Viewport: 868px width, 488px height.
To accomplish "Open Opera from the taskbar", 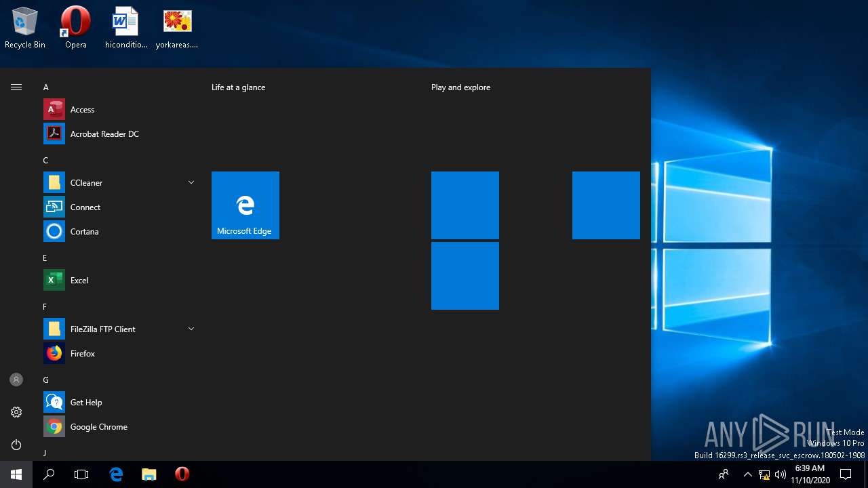I will point(182,474).
